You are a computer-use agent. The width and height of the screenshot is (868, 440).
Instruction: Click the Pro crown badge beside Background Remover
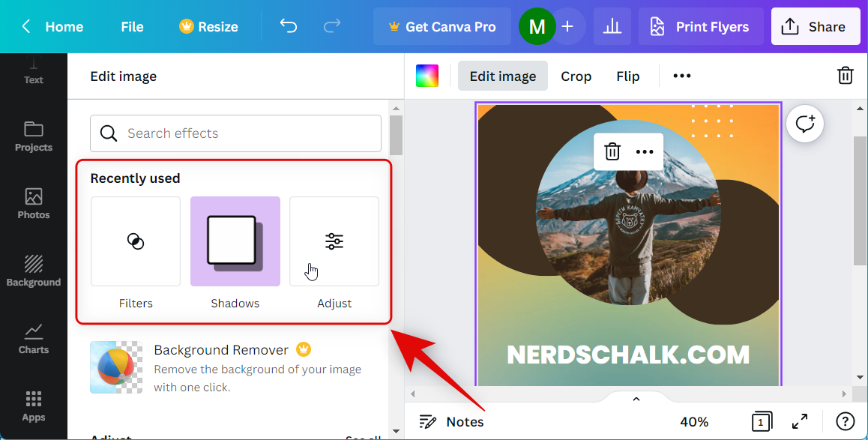tap(304, 349)
